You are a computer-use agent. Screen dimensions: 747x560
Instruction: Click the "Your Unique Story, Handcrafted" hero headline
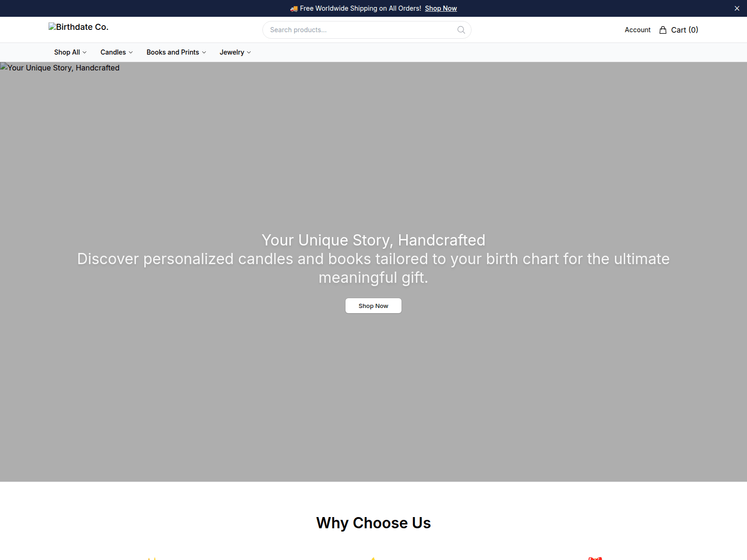pyautogui.click(x=373, y=240)
